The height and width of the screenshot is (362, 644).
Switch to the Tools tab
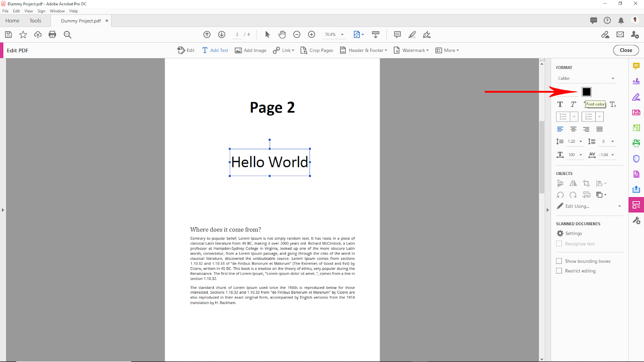35,21
